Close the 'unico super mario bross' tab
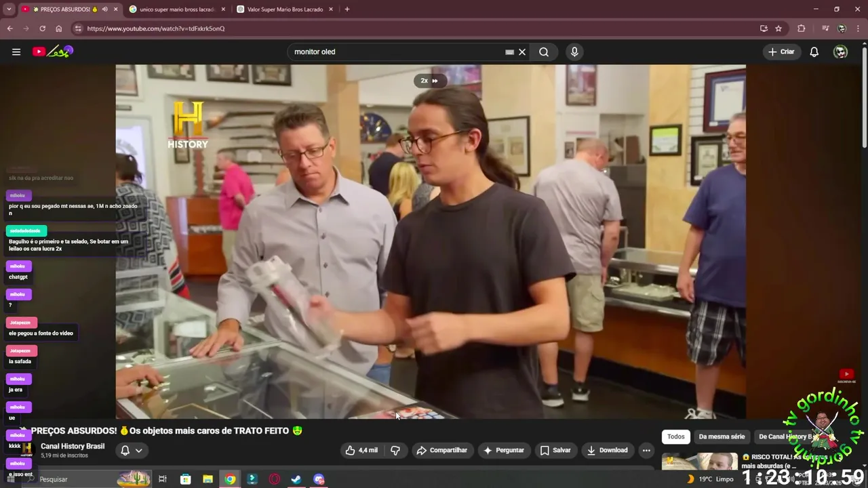The width and height of the screenshot is (868, 488). 223,9
